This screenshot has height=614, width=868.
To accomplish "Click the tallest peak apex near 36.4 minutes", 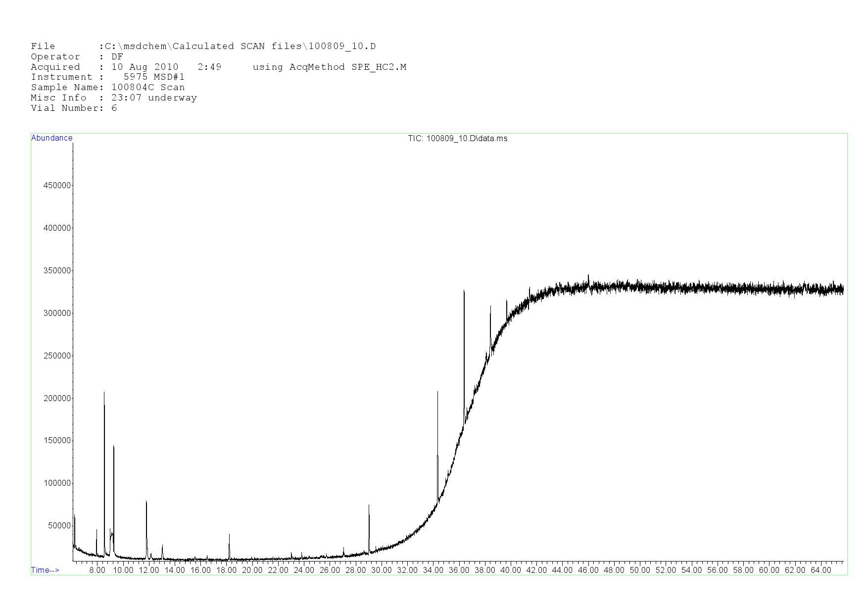I will tap(464, 292).
